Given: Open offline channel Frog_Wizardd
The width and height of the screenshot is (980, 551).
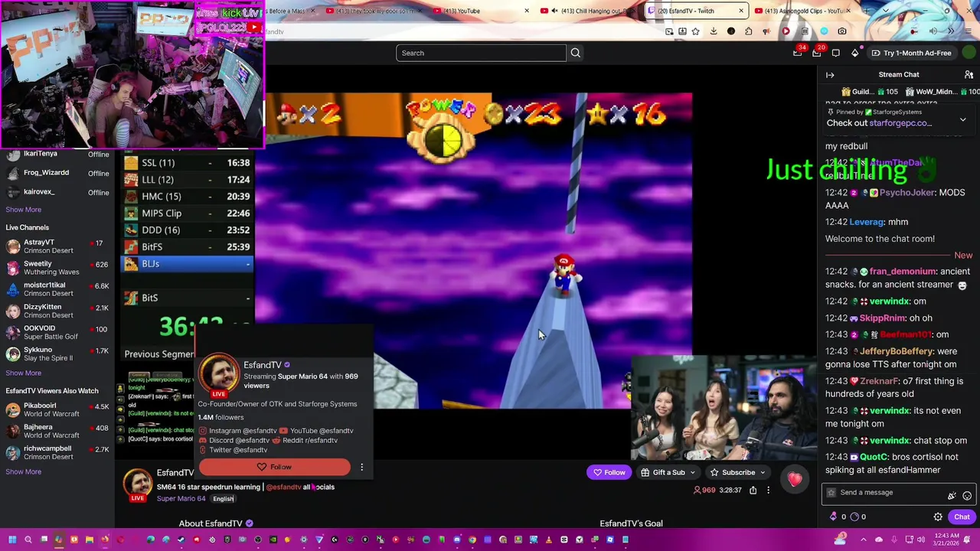Looking at the screenshot, I should [57, 173].
